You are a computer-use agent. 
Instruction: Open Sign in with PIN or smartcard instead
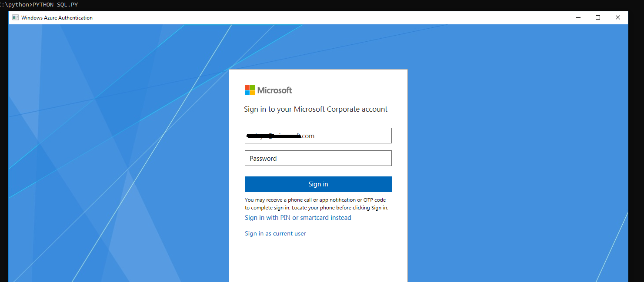click(x=298, y=218)
